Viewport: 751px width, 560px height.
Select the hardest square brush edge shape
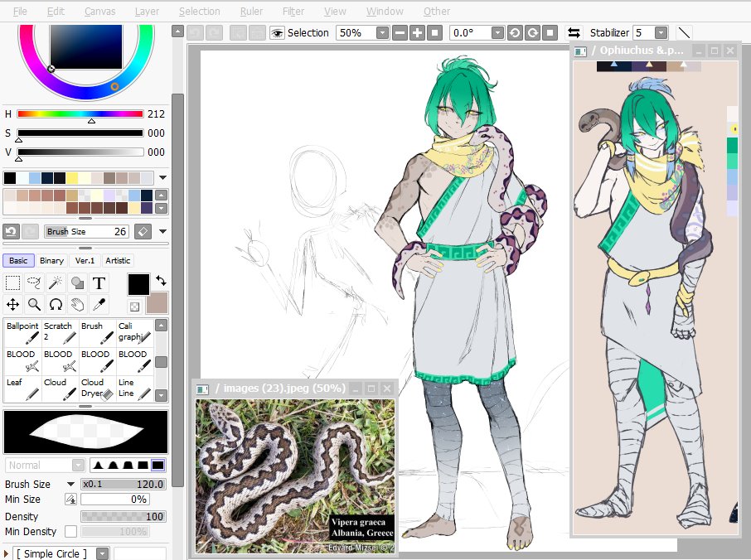click(158, 465)
